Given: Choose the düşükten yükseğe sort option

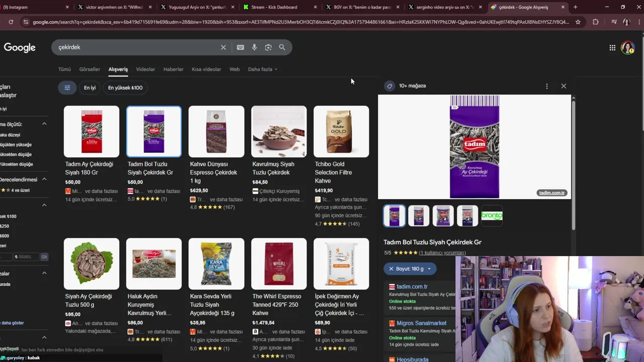Looking at the screenshot, I should point(16,145).
